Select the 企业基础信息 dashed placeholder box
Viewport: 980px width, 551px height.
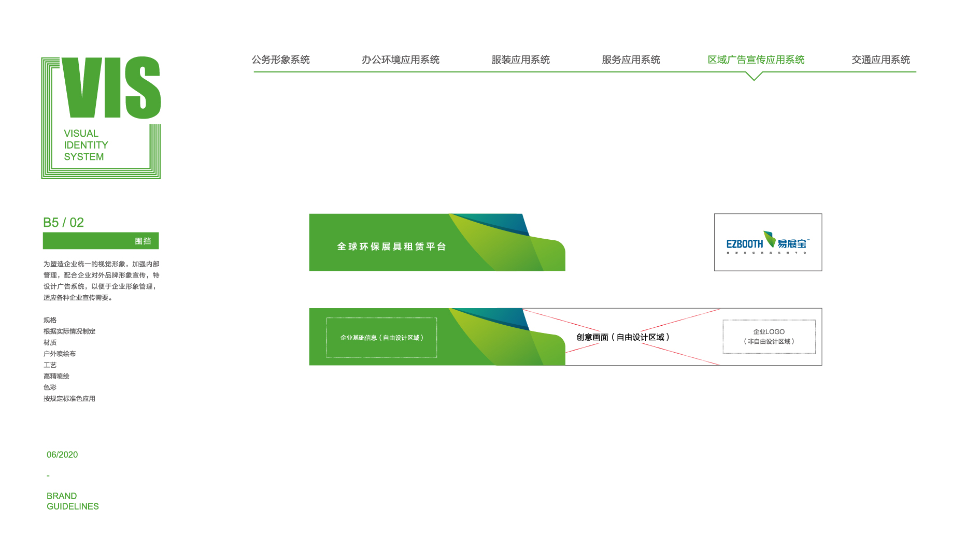coord(381,338)
